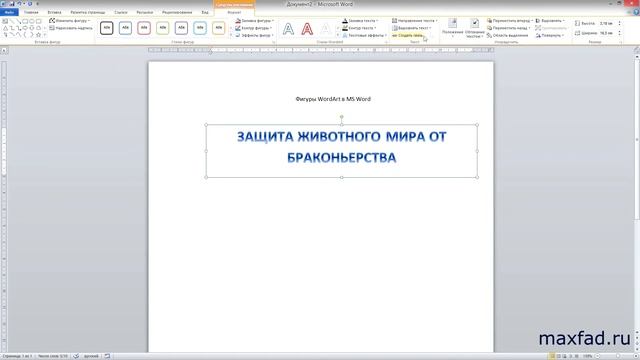640x360 pixels.
Task: Open the Рецензирование ribbon tab
Action: pos(177,12)
